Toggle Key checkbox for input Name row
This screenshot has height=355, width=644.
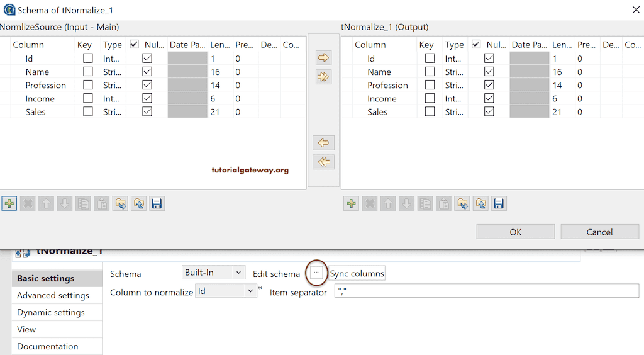(x=88, y=72)
